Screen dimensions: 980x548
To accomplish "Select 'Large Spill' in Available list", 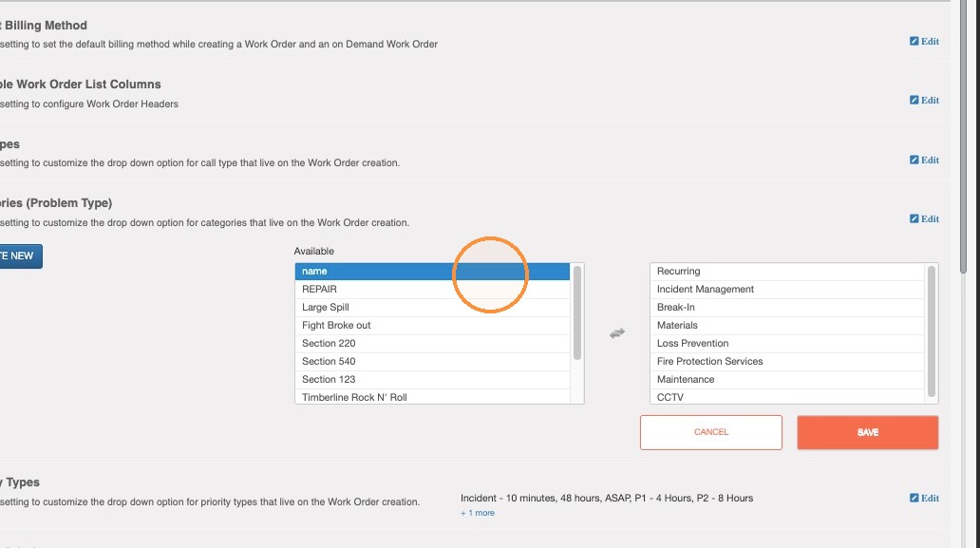I will tap(432, 308).
